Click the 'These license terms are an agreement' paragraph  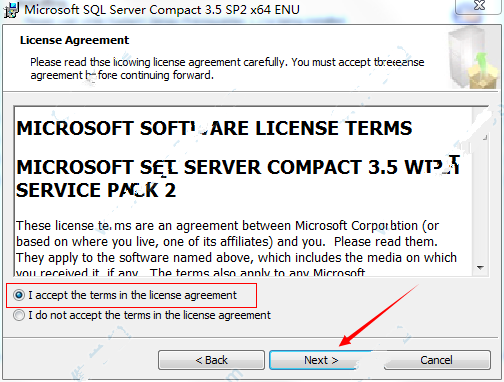pos(237,249)
